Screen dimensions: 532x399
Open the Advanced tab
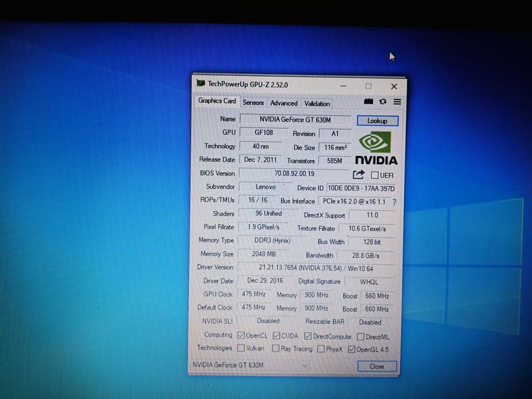tap(284, 103)
